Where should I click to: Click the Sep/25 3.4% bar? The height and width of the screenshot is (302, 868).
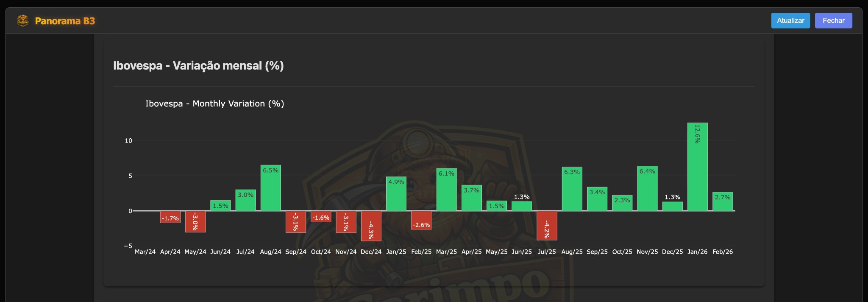pos(597,199)
